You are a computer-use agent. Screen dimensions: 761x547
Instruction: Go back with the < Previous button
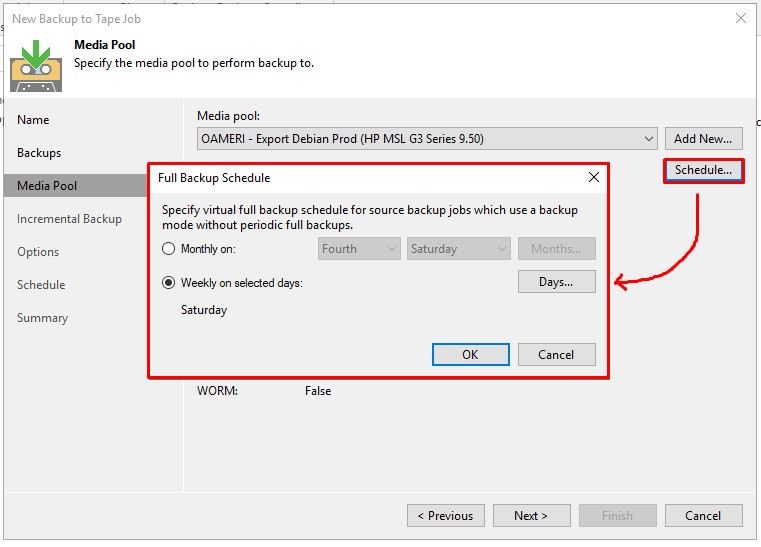pyautogui.click(x=445, y=516)
